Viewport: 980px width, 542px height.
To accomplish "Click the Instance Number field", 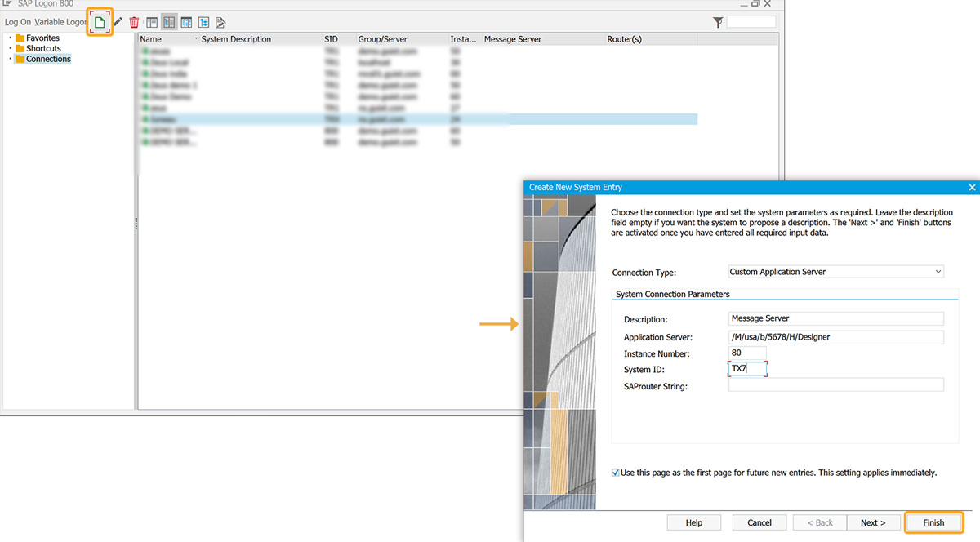I will pos(747,353).
